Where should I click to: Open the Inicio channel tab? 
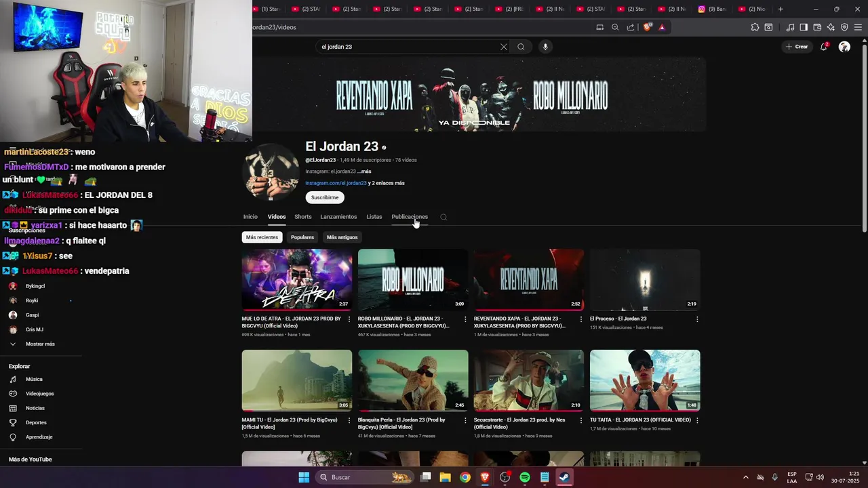250,217
